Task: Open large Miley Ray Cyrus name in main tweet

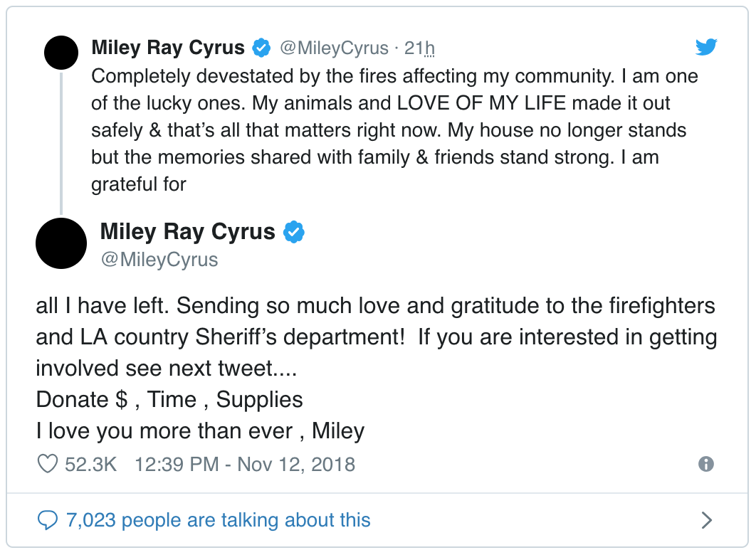Action: [x=187, y=232]
